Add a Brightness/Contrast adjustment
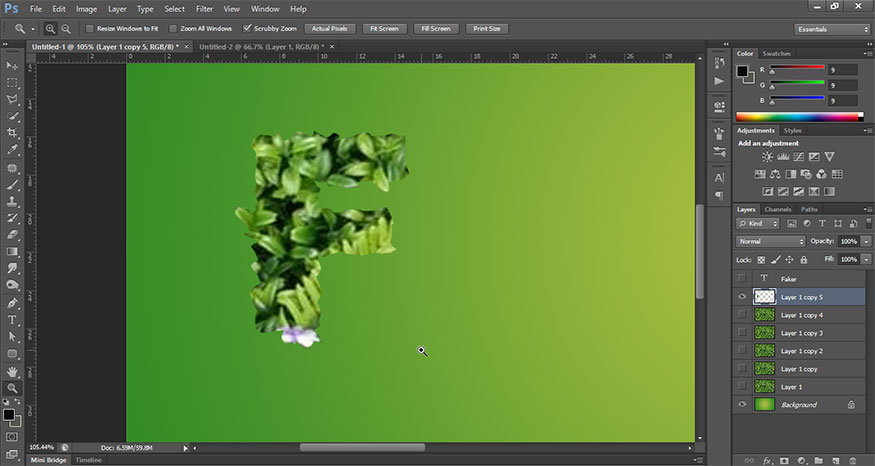The width and height of the screenshot is (875, 466). [767, 157]
